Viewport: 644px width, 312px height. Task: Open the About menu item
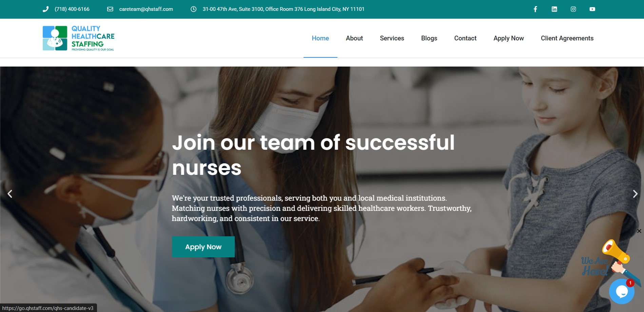[x=354, y=38]
